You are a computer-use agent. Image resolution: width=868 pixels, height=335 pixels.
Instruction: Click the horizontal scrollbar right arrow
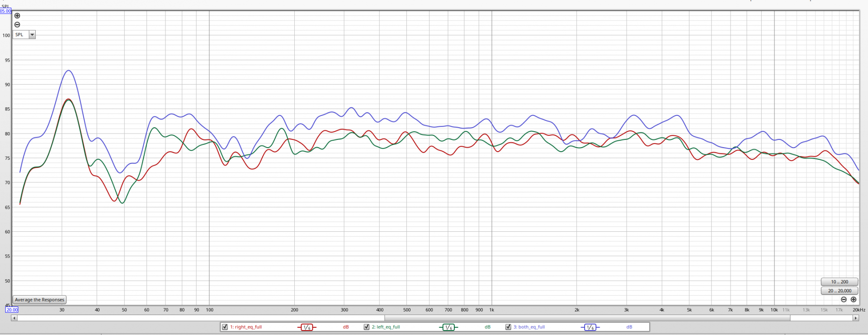click(x=855, y=318)
